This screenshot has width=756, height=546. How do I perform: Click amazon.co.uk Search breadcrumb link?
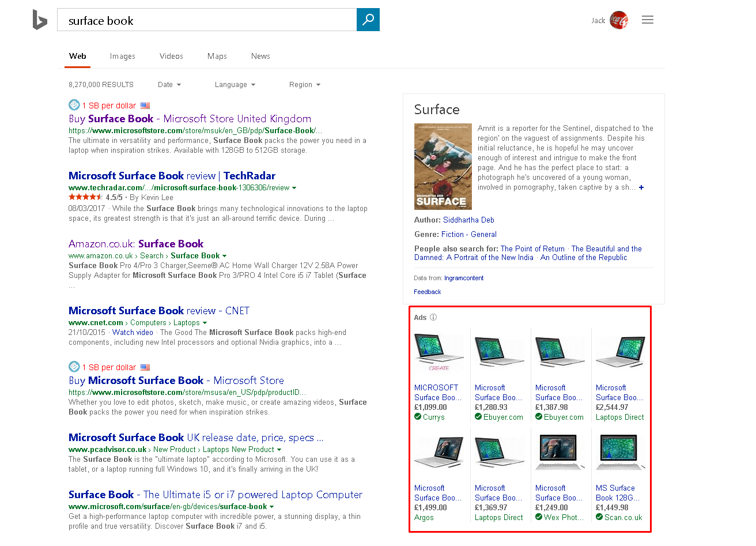(x=152, y=256)
